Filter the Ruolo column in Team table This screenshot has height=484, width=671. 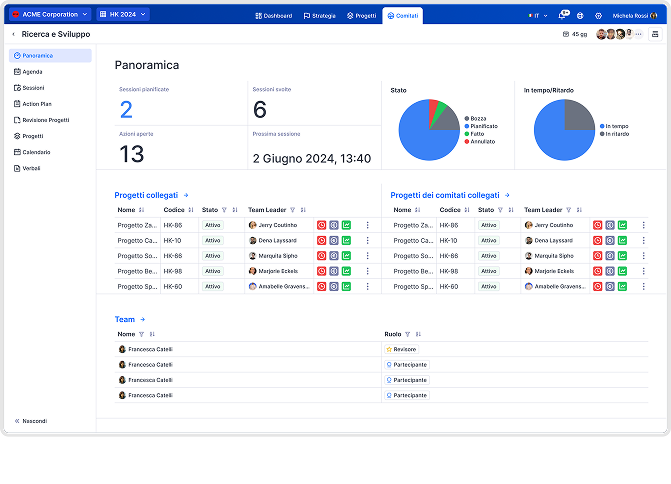click(408, 334)
